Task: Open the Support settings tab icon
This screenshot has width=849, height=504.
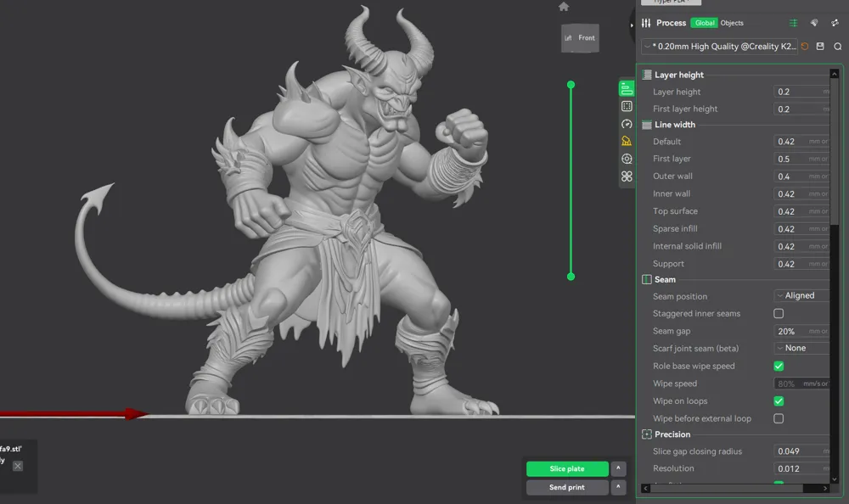Action: pos(627,142)
